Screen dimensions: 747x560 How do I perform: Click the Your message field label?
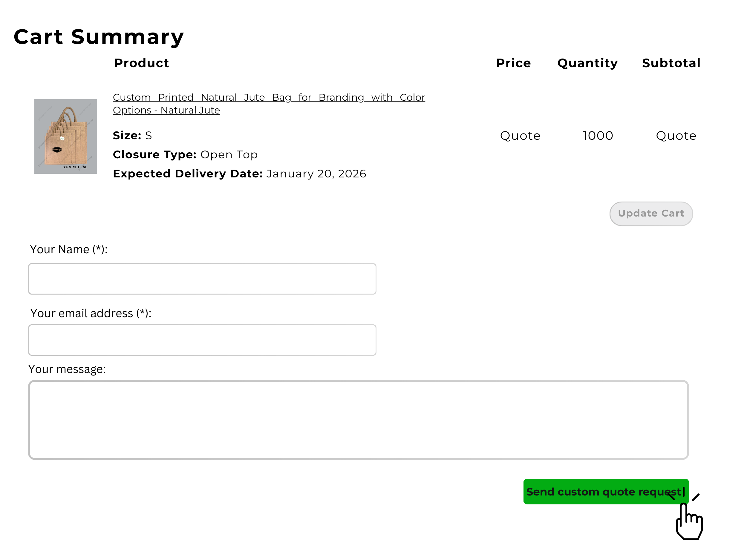pyautogui.click(x=68, y=369)
